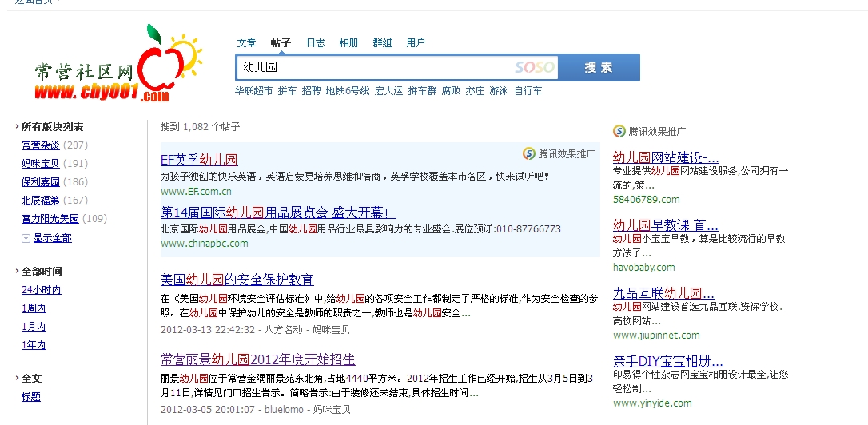Switch to the 群组 search tab
This screenshot has height=425, width=868.
(382, 42)
